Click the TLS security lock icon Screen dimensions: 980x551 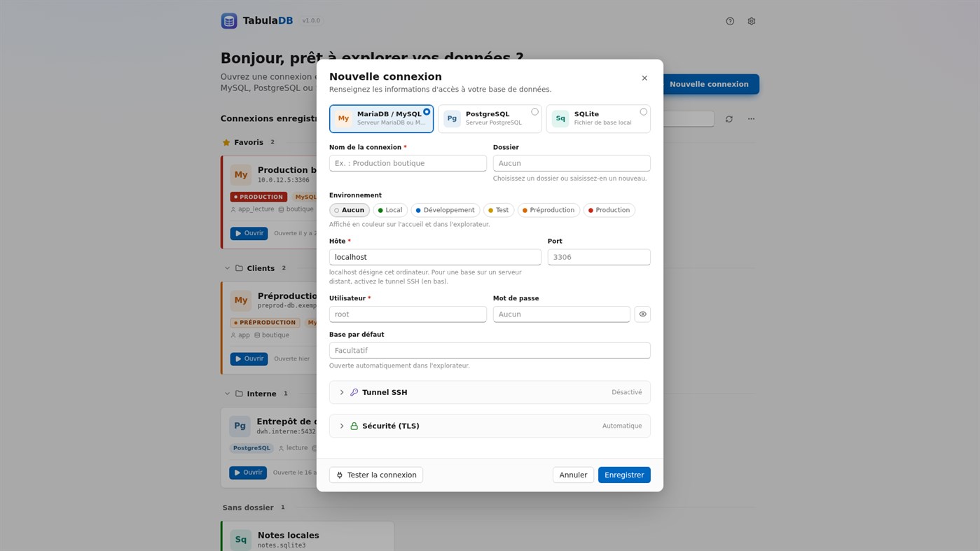354,426
